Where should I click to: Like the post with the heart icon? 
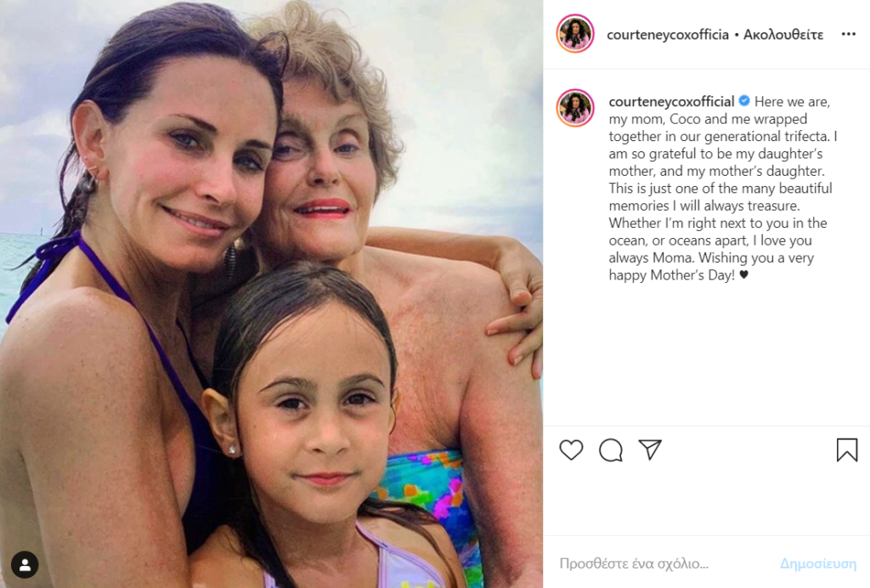[x=571, y=449]
